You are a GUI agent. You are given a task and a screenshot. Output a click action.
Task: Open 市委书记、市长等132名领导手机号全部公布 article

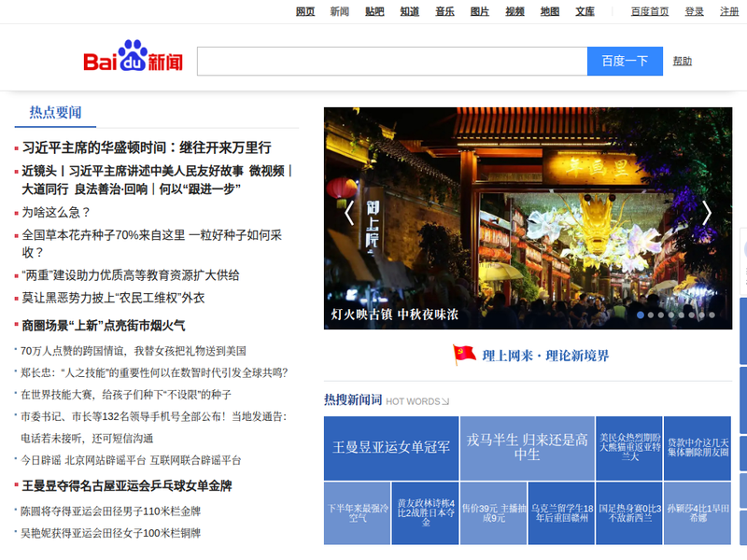click(x=153, y=427)
